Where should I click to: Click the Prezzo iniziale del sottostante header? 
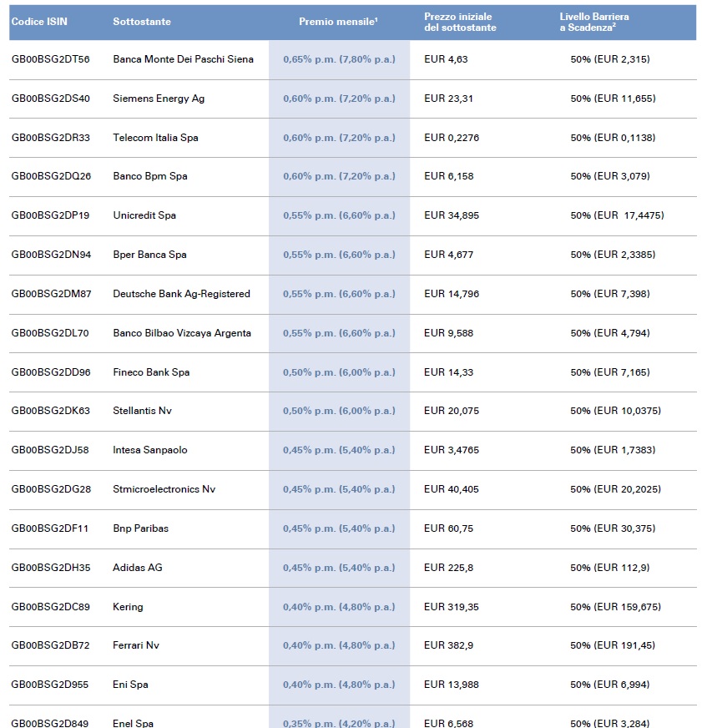pyautogui.click(x=460, y=22)
